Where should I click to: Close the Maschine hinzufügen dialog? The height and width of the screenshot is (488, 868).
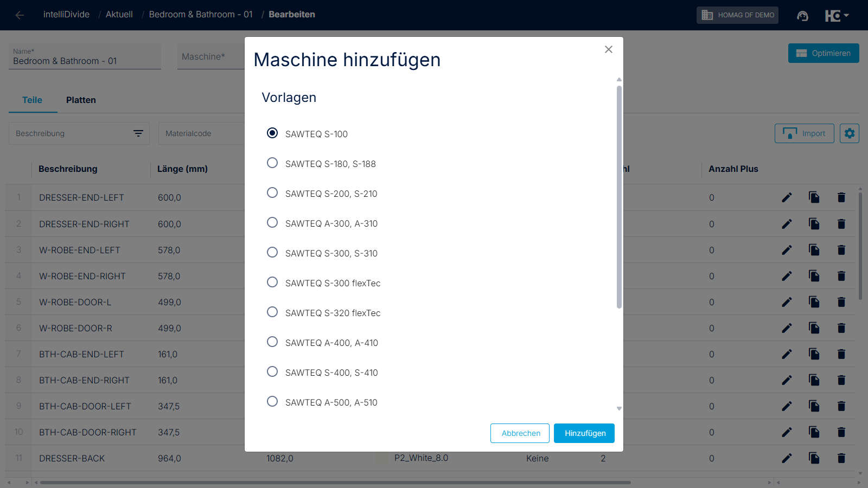click(x=609, y=49)
